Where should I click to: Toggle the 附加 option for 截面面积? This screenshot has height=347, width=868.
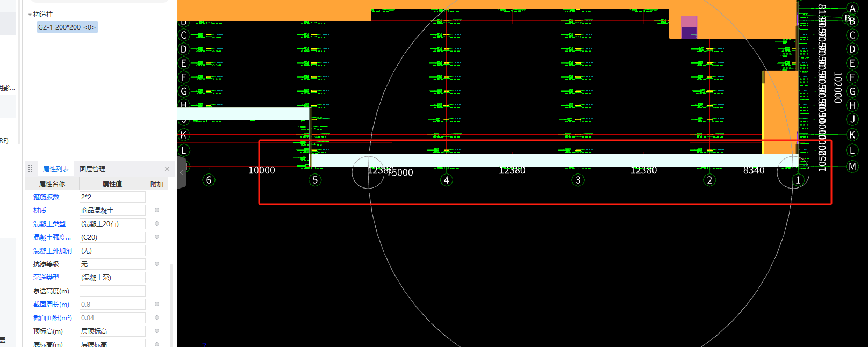(x=157, y=317)
